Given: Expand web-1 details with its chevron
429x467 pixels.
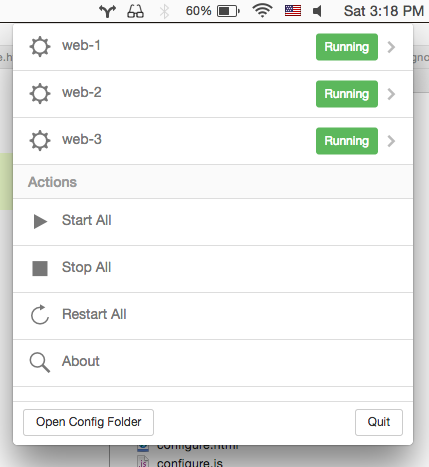Looking at the screenshot, I should pyautogui.click(x=391, y=47).
